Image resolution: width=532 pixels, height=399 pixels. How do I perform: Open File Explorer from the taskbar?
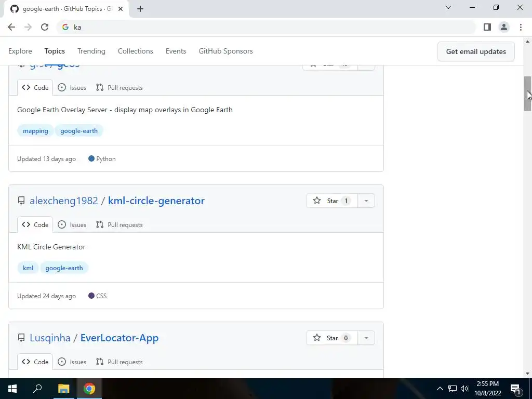[x=63, y=389]
